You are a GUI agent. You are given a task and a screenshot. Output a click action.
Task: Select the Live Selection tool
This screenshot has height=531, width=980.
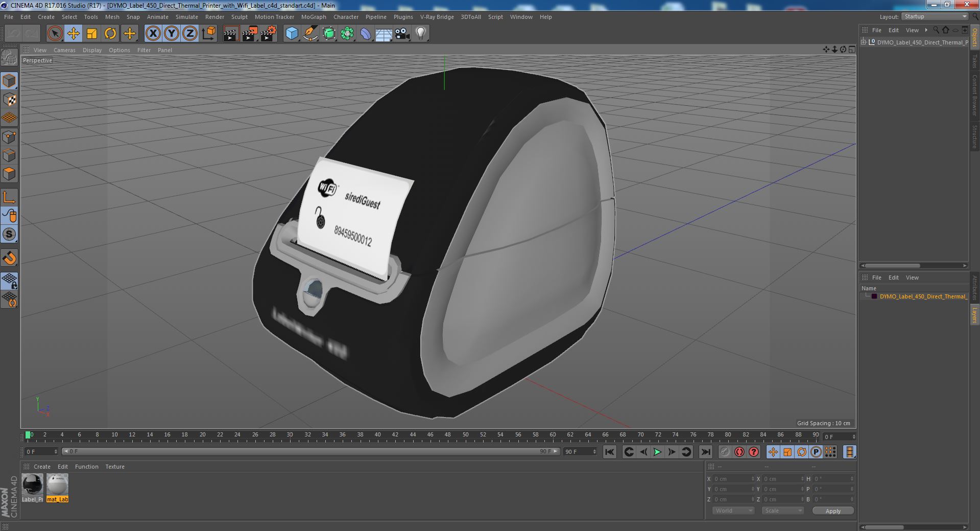pyautogui.click(x=55, y=34)
